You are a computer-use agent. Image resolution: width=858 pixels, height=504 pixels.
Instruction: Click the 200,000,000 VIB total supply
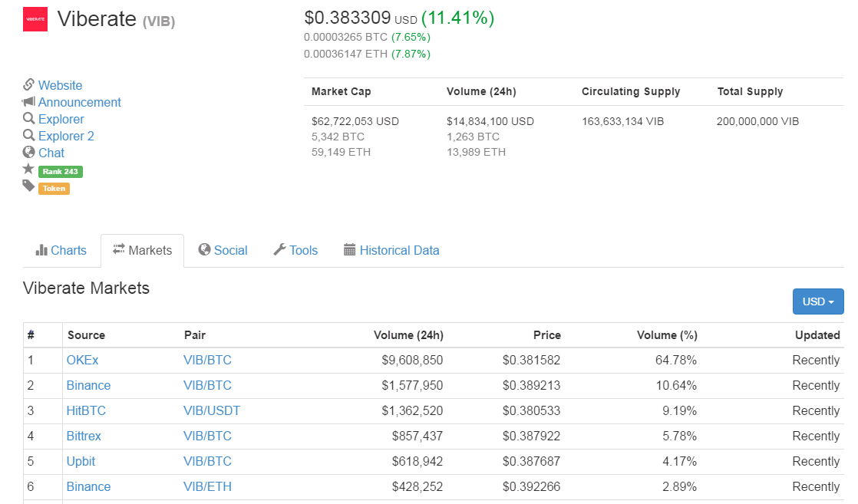pos(758,121)
